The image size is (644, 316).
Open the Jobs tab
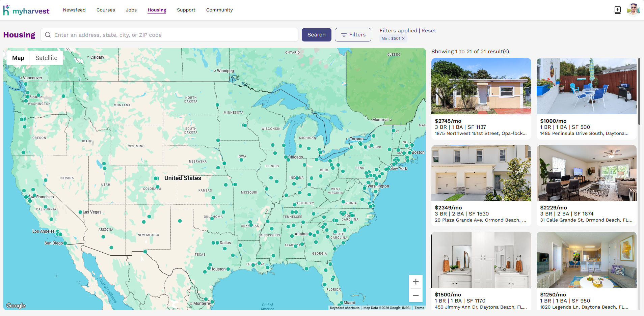(131, 10)
